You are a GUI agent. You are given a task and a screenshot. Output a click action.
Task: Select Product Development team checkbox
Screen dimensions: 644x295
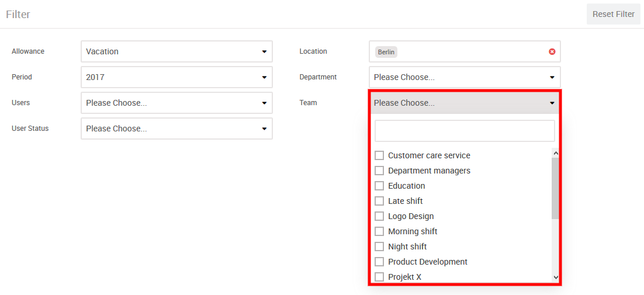tap(379, 262)
